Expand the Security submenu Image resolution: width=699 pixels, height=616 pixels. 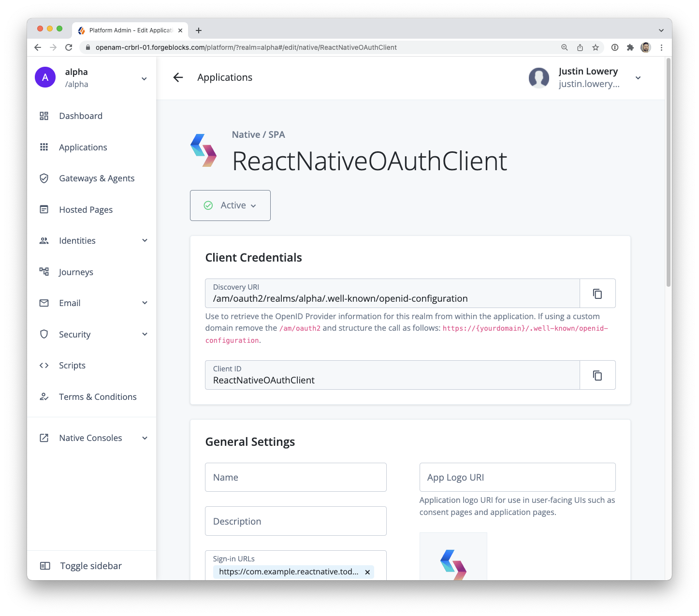pyautogui.click(x=145, y=334)
